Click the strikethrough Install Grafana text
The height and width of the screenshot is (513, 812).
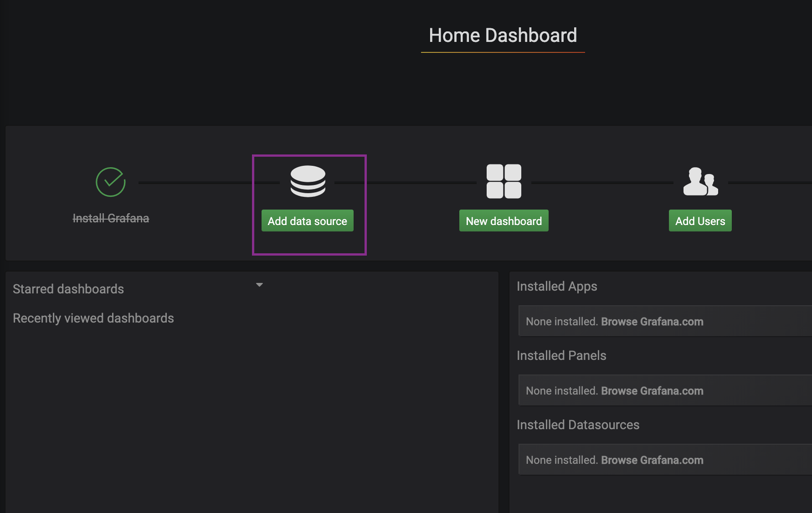pos(111,218)
